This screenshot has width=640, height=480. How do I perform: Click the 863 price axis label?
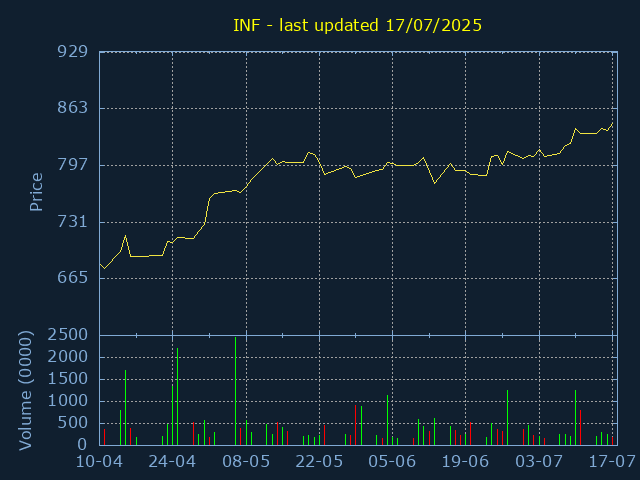[73, 108]
